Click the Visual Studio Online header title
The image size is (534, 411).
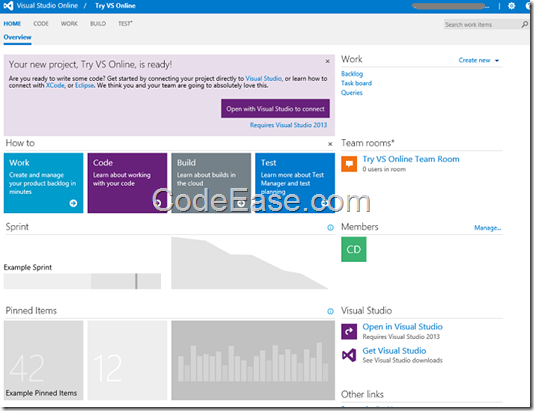pos(47,6)
